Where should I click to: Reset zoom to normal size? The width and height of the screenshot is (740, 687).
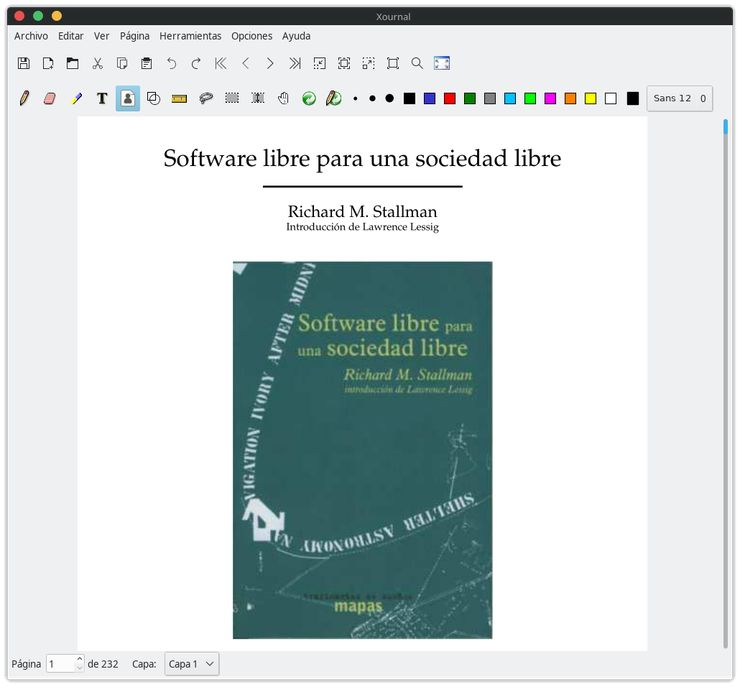(393, 63)
